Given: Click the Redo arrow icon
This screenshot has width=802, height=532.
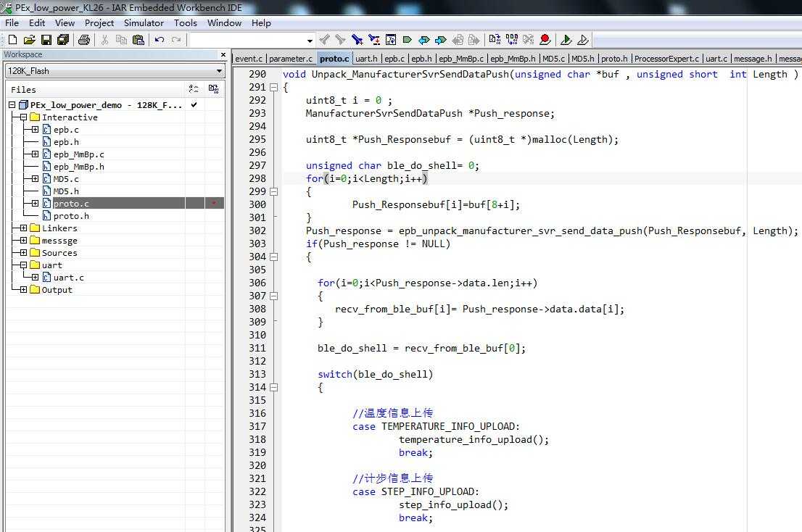Looking at the screenshot, I should 176,39.
